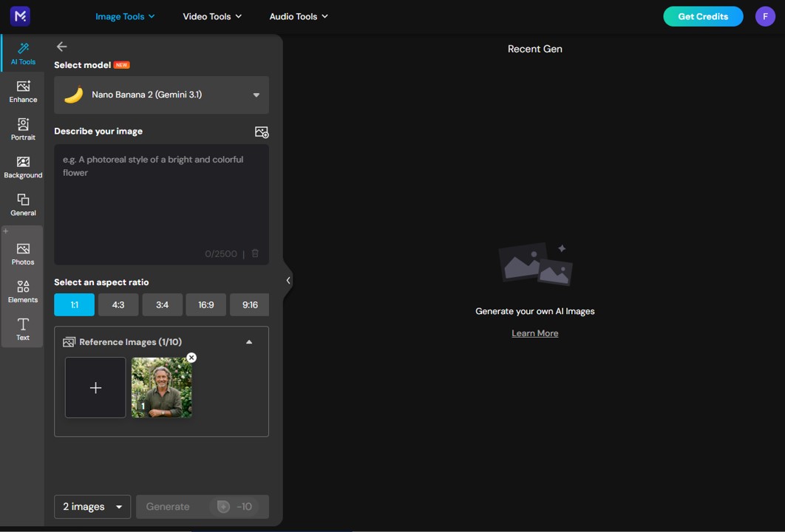Select the 9:16 aspect ratio
The width and height of the screenshot is (785, 532).
[249, 304]
